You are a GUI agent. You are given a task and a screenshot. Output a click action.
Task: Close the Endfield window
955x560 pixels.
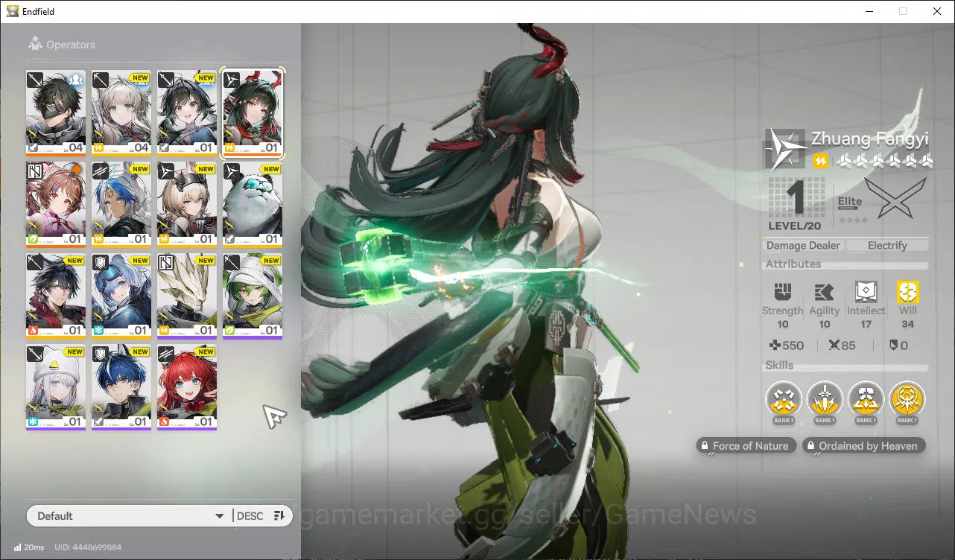click(x=937, y=11)
